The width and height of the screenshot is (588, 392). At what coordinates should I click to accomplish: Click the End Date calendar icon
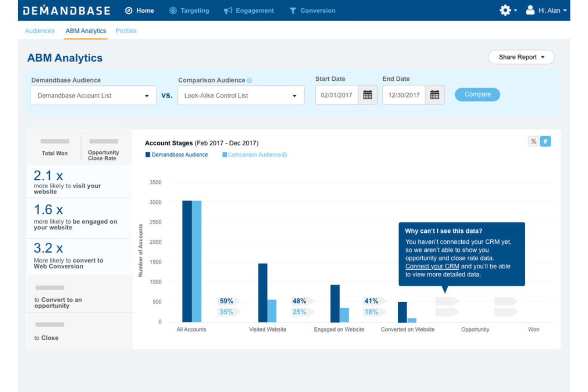click(x=435, y=95)
